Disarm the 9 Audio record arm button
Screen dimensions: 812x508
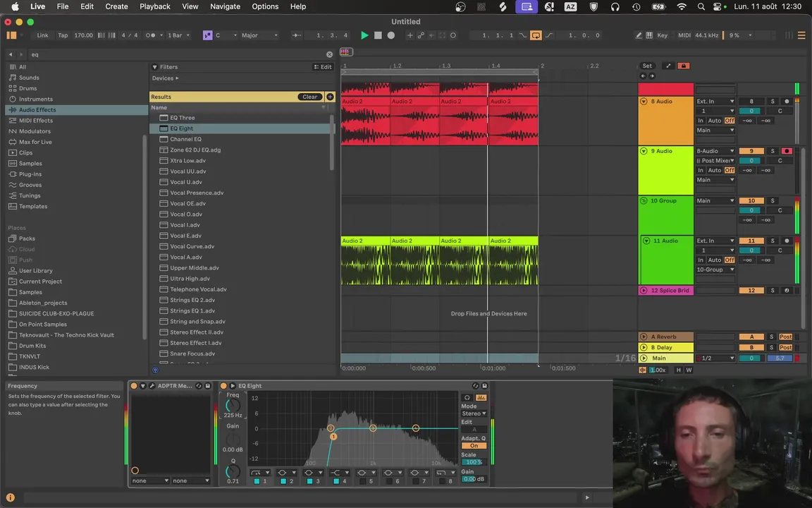tap(787, 151)
